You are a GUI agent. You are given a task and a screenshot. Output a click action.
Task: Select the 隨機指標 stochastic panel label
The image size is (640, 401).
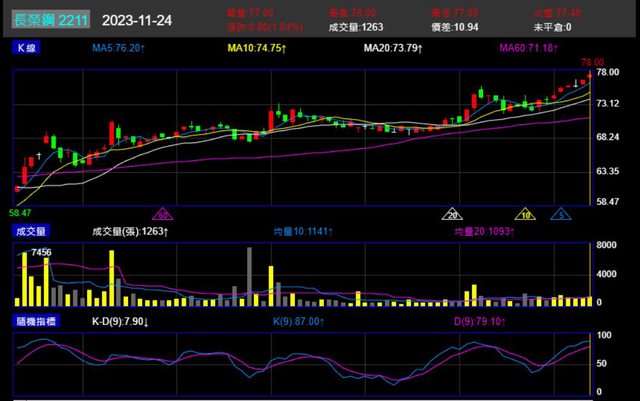pos(35,321)
